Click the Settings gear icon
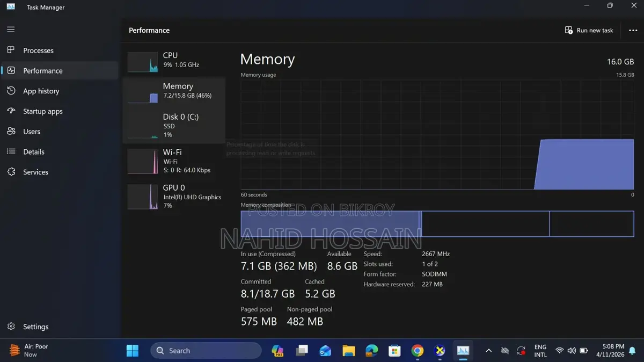 (11, 326)
